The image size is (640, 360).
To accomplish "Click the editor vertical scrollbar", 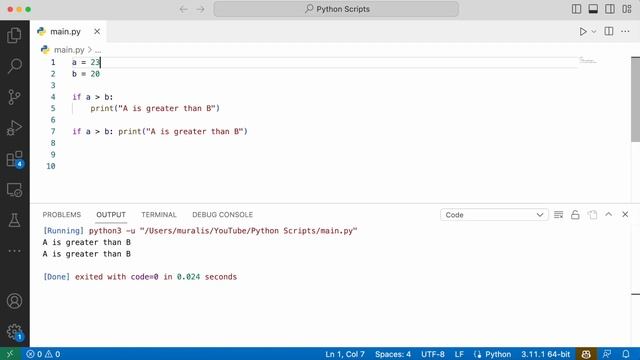I will tap(635, 99).
